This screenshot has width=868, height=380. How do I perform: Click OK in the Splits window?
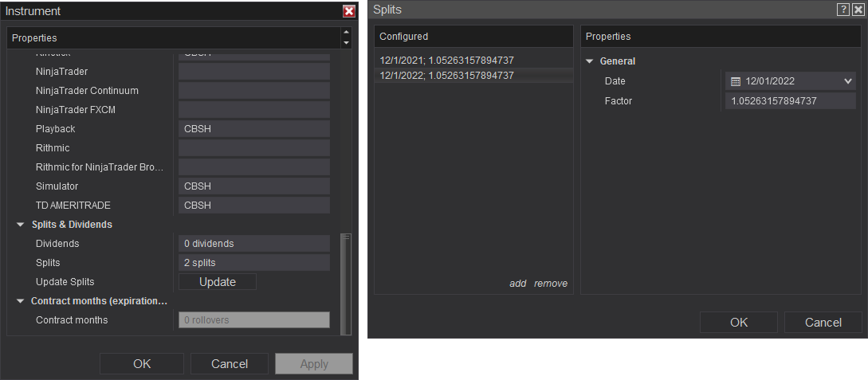pyautogui.click(x=739, y=322)
